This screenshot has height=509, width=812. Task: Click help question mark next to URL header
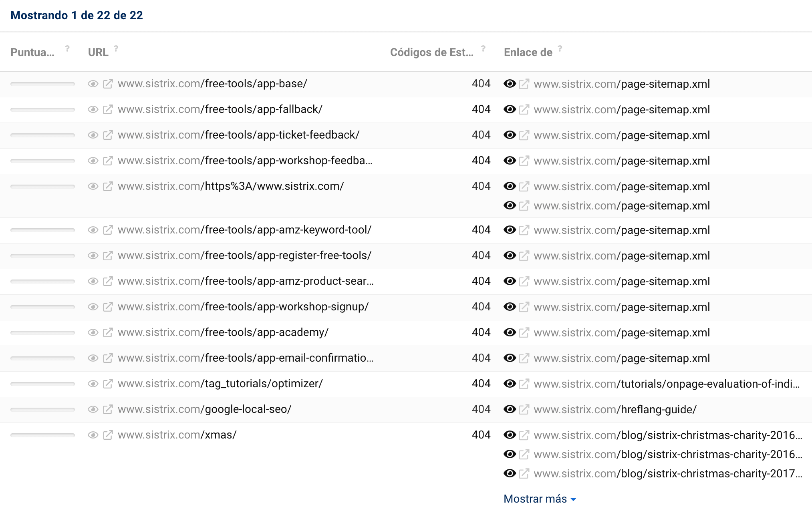pyautogui.click(x=116, y=48)
